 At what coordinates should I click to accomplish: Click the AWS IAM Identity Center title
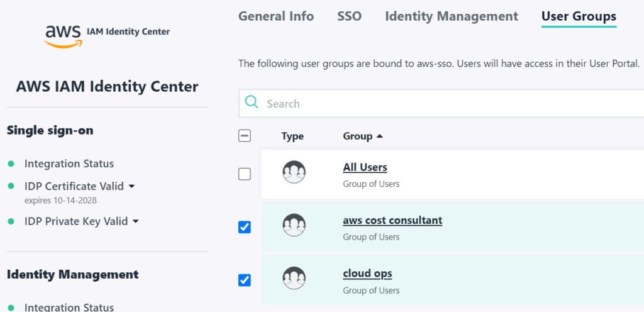click(107, 87)
